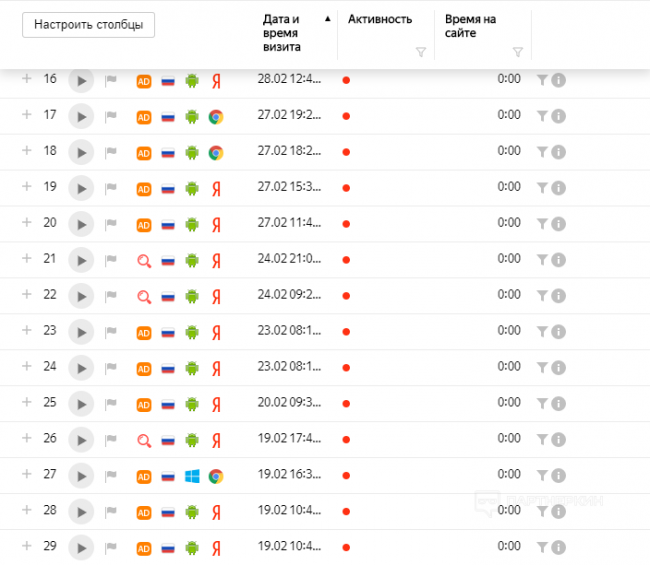Expand visit 26 row with plus
The image size is (650, 565).
tap(27, 439)
